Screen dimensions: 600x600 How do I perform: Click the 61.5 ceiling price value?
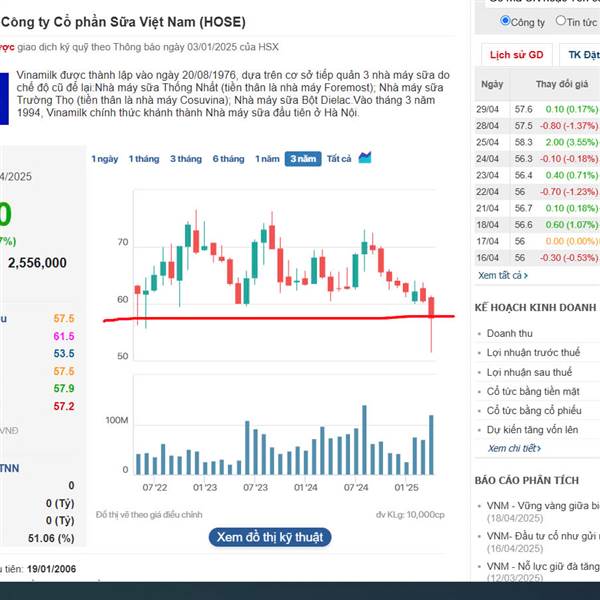coord(64,336)
